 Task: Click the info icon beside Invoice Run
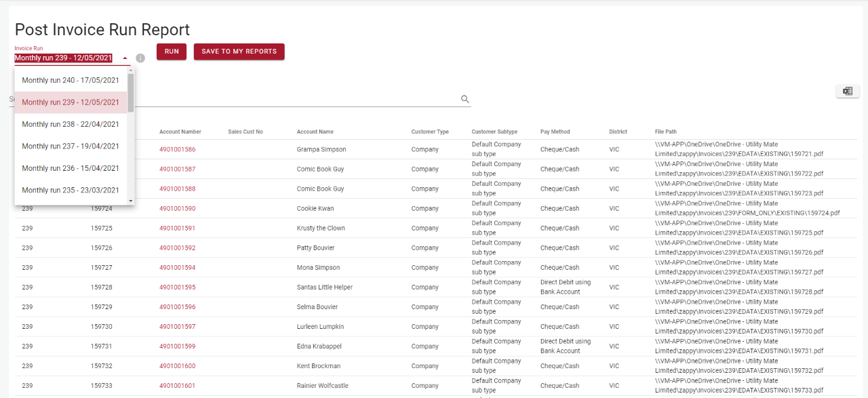[x=140, y=58]
